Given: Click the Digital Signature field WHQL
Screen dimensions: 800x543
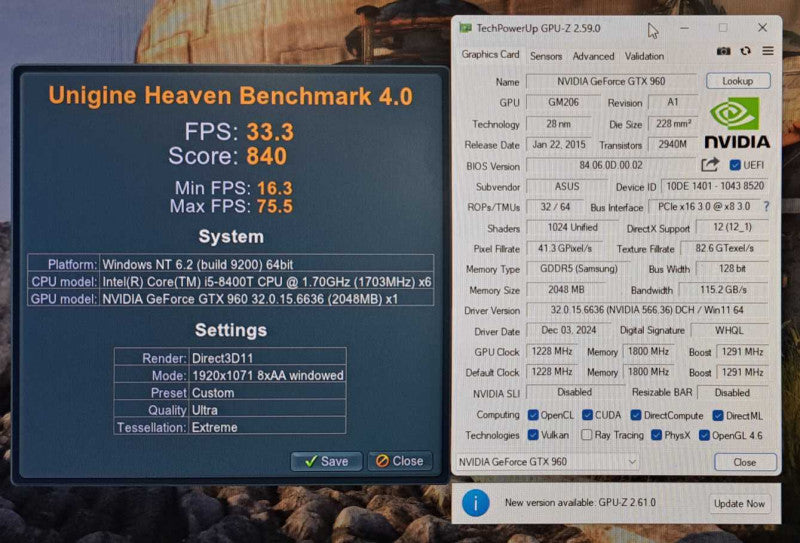Looking at the screenshot, I should 730,331.
